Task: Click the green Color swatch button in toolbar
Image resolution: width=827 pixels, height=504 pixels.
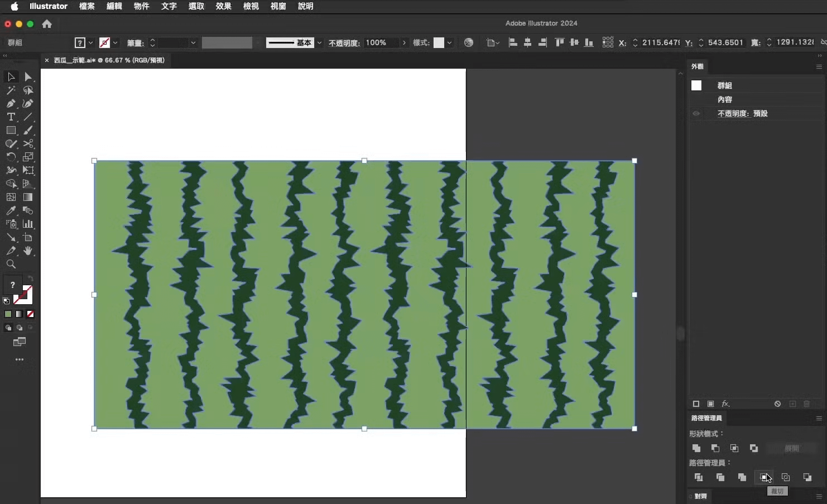Action: tap(8, 314)
